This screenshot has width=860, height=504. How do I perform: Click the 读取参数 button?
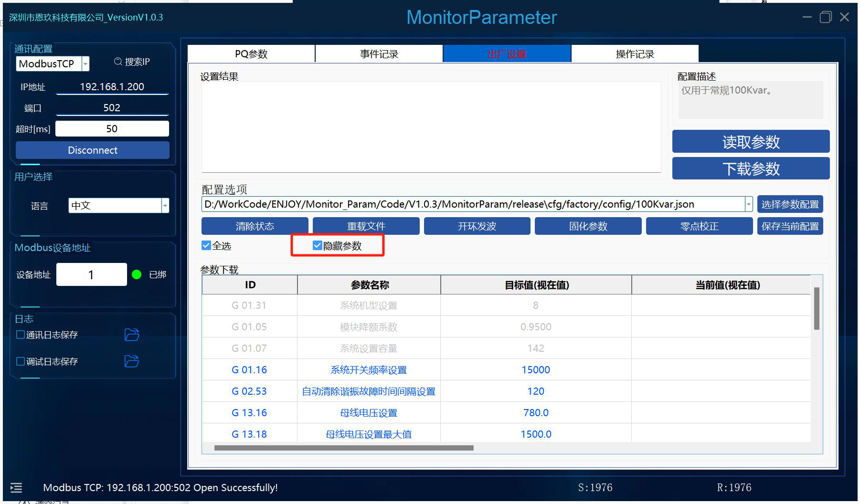(751, 142)
